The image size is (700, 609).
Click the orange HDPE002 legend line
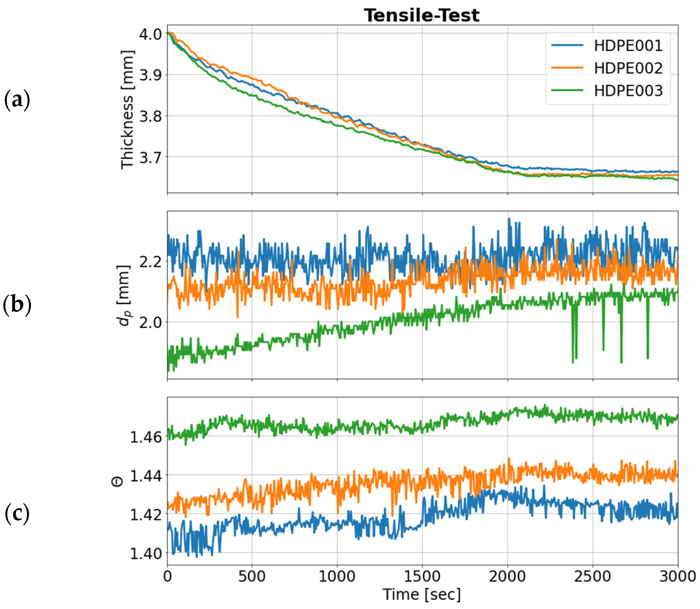tap(567, 68)
